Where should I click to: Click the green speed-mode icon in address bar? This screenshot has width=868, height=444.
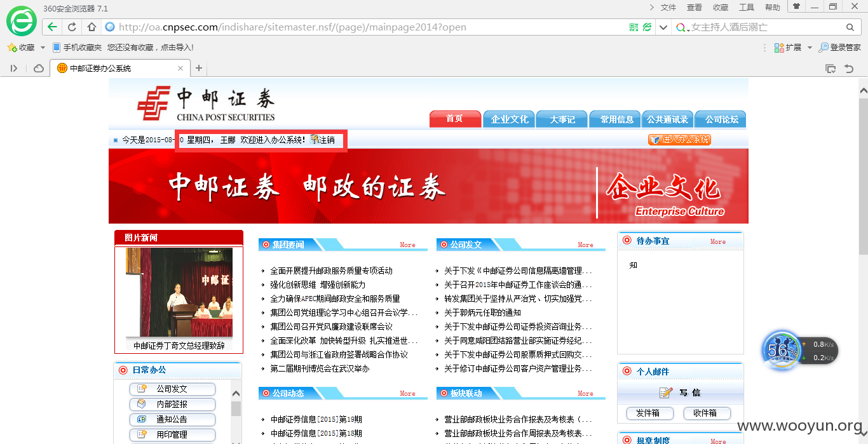[x=648, y=27]
